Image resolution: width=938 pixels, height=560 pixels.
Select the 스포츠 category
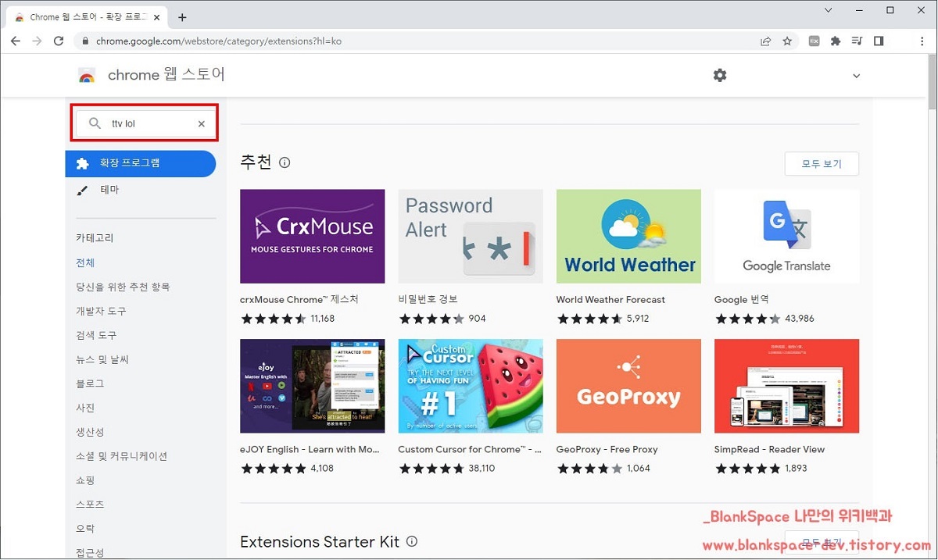coord(90,505)
